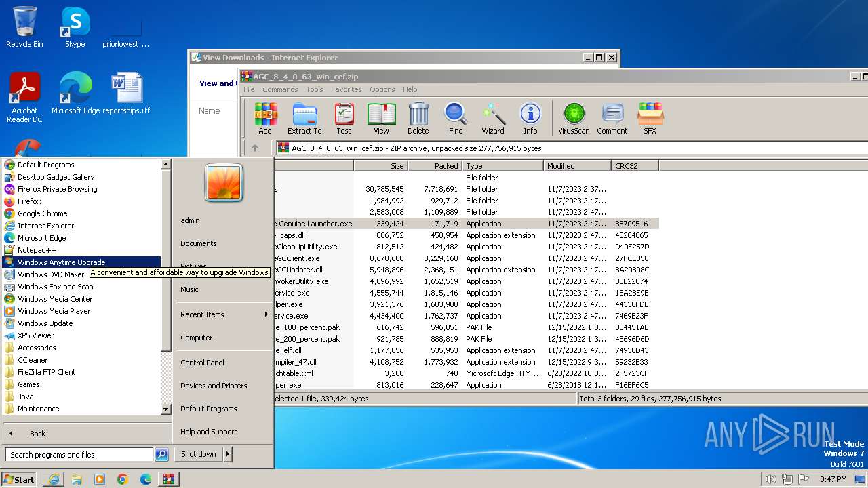The height and width of the screenshot is (488, 868).
Task: Open Control Panel from the Start menu
Action: coord(202,363)
